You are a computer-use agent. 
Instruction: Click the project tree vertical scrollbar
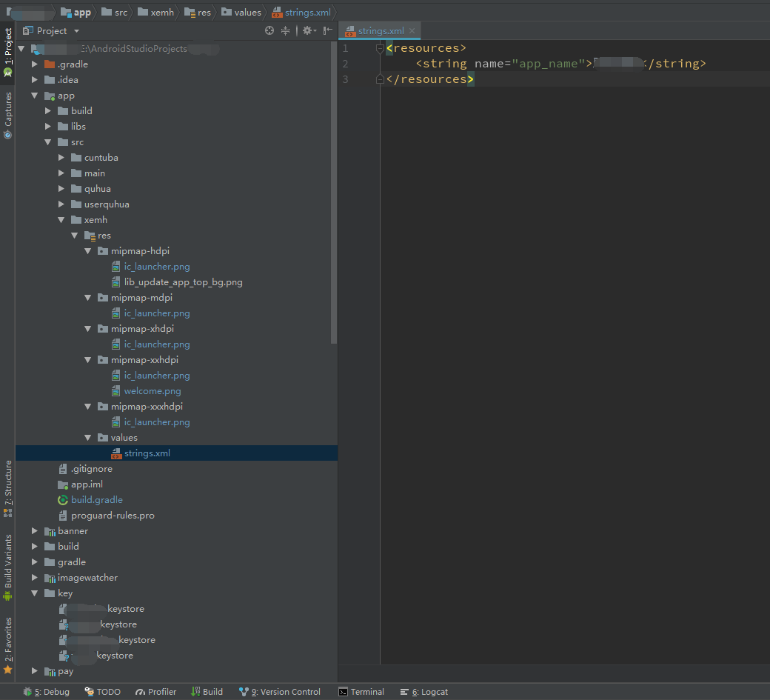click(334, 193)
